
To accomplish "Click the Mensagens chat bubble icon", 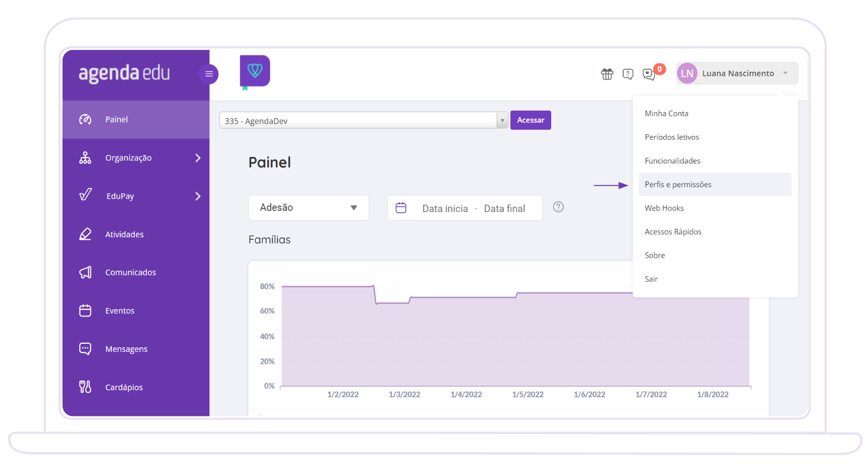I will tap(85, 349).
